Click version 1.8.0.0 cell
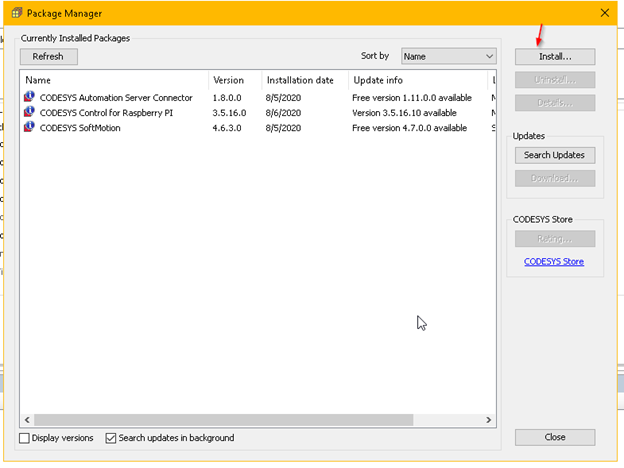The width and height of the screenshot is (624, 468). coord(227,98)
